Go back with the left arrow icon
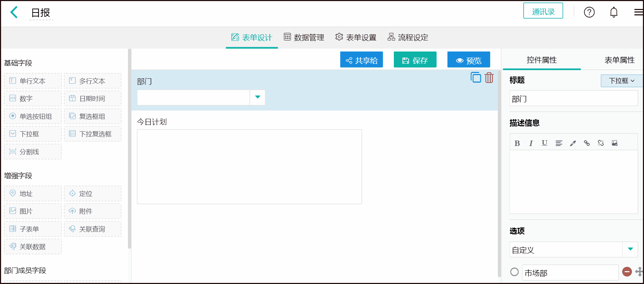This screenshot has height=284, width=644. coord(14,12)
